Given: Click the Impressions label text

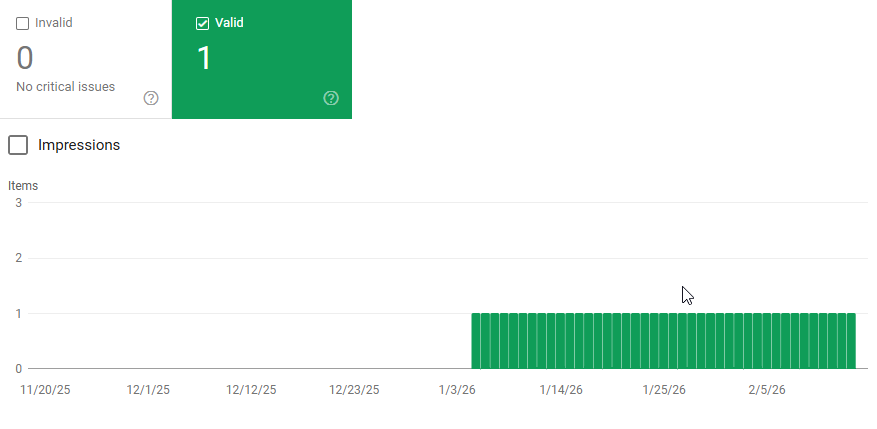Looking at the screenshot, I should 79,145.
